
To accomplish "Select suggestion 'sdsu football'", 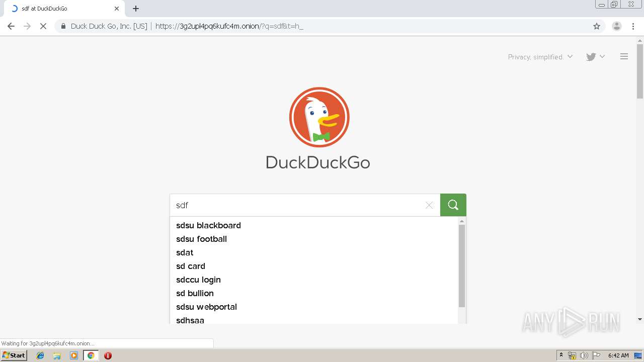I will click(x=314, y=239).
